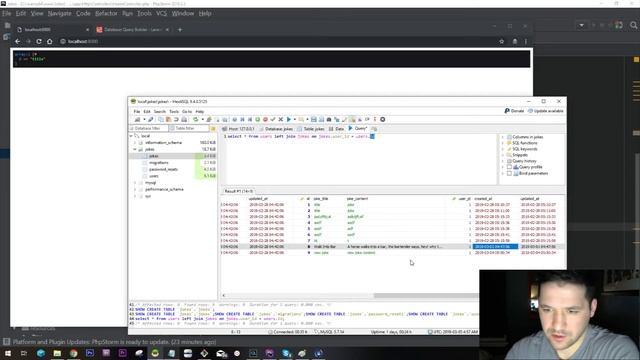640x360 pixels.
Task: Click the Donate PayPal link in HeidiSQL
Action: [514, 111]
